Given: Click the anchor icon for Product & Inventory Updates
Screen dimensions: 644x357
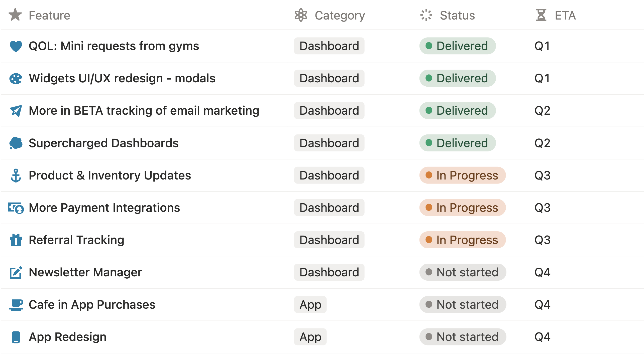Looking at the screenshot, I should coord(16,175).
